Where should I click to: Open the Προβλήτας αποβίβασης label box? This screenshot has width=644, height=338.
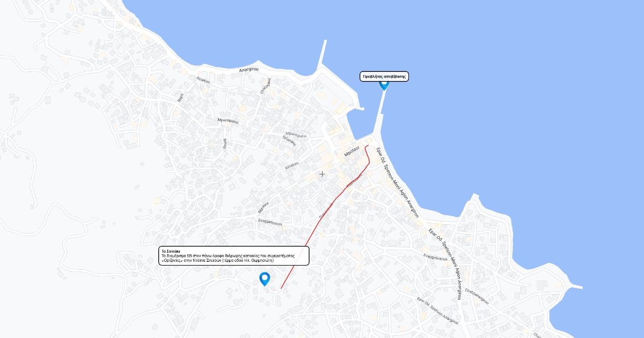click(x=384, y=77)
